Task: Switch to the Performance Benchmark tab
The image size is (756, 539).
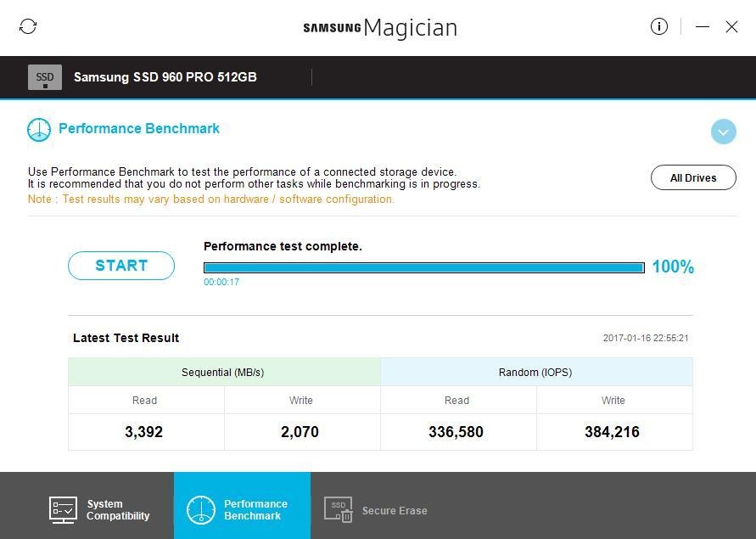Action: (243, 506)
